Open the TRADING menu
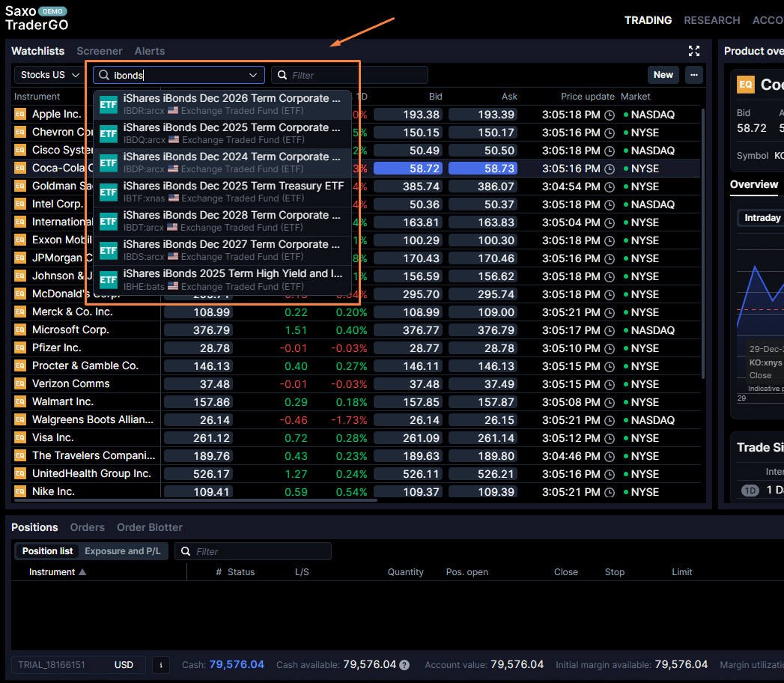Image resolution: width=784 pixels, height=683 pixels. pyautogui.click(x=648, y=20)
